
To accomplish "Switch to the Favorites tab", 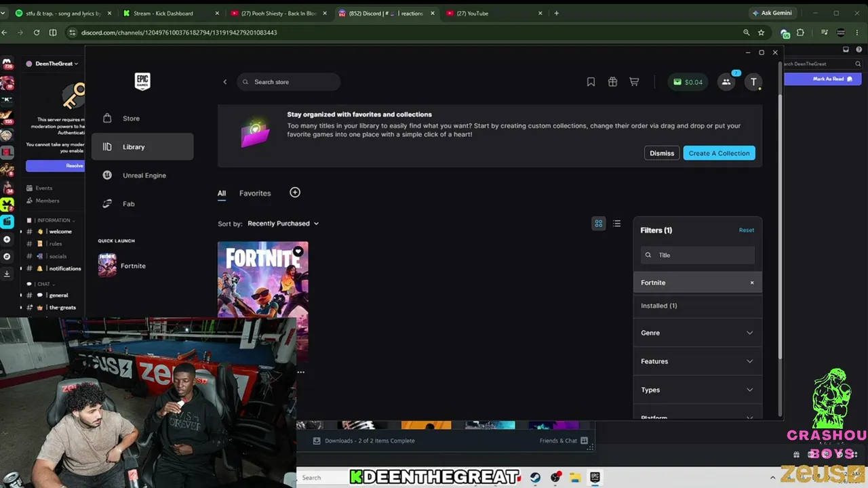I will (255, 193).
